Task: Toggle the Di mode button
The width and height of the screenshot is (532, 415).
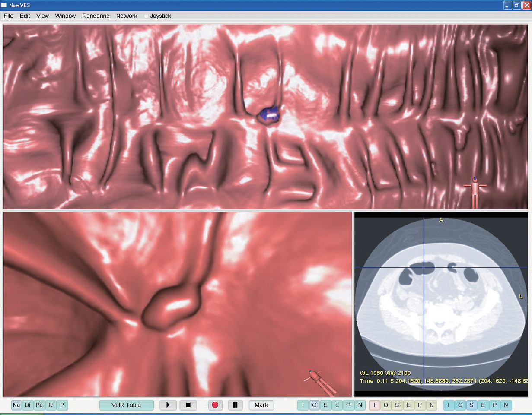Action: pos(28,405)
